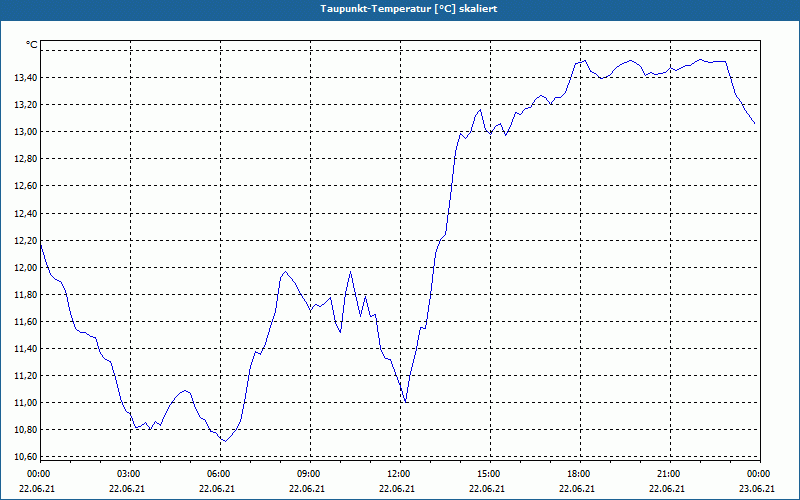Click the 21:00 time axis label
Image resolution: width=800 pixels, height=500 pixels.
pos(668,474)
